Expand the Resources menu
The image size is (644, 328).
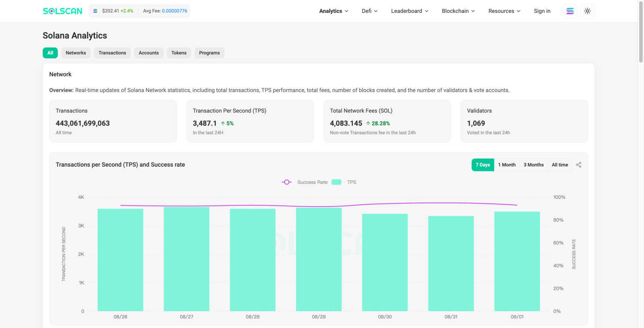click(x=504, y=11)
